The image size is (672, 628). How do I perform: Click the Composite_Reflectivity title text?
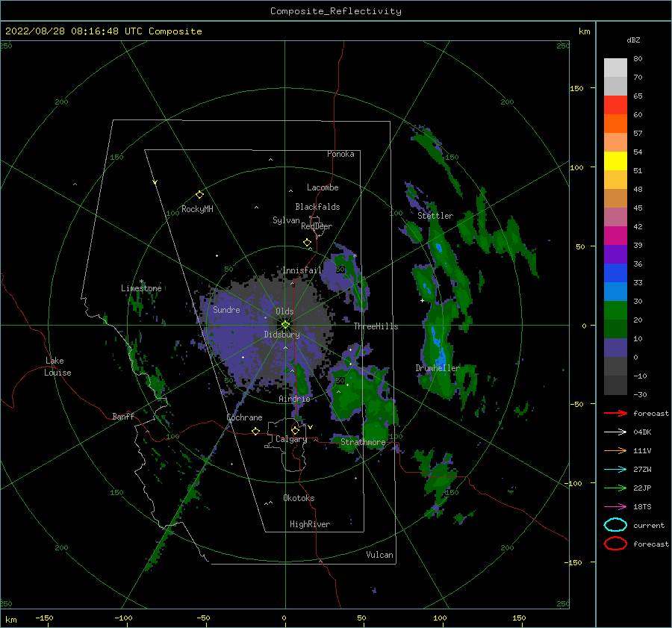[x=336, y=11]
